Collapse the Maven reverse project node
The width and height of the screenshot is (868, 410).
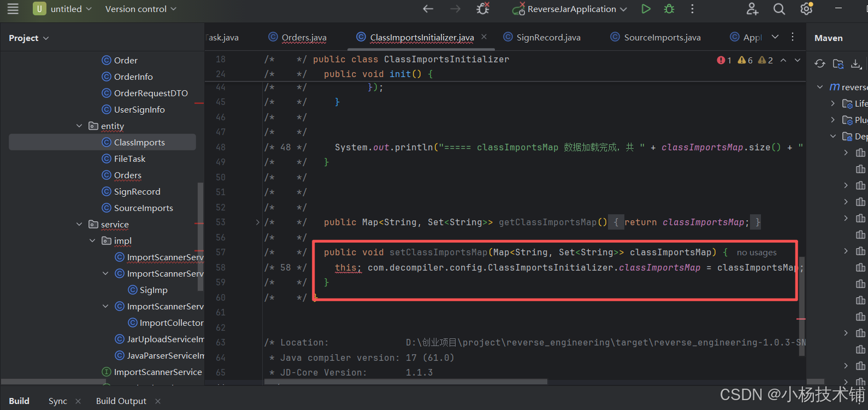[x=820, y=87]
